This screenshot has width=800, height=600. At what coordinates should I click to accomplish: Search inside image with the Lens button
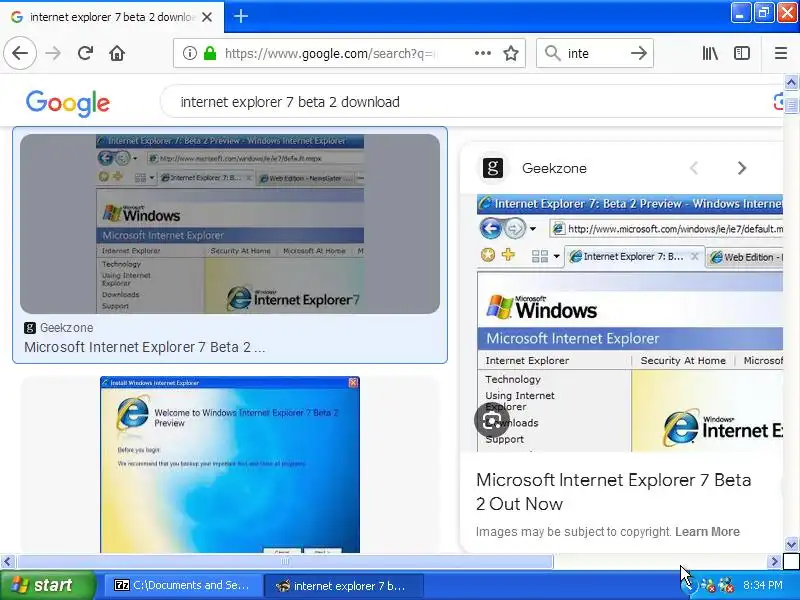[492, 420]
